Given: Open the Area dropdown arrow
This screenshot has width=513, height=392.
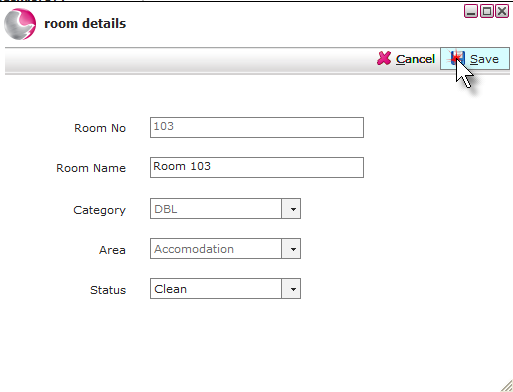Looking at the screenshot, I should coord(291,249).
